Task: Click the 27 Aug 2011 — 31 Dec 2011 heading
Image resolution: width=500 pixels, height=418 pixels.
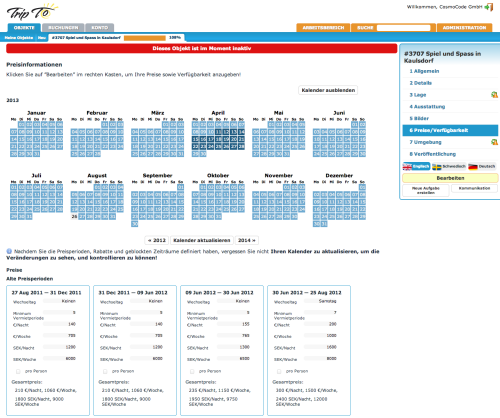Action: click(46, 293)
